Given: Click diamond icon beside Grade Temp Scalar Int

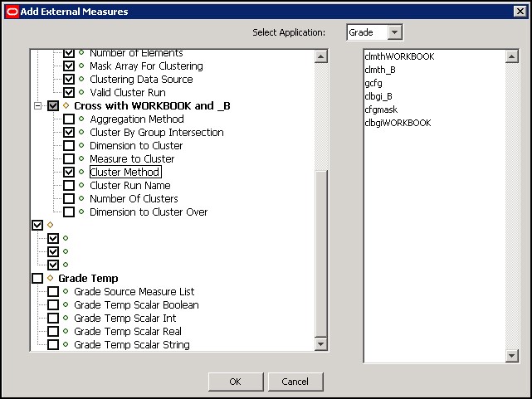Looking at the screenshot, I should tap(66, 318).
